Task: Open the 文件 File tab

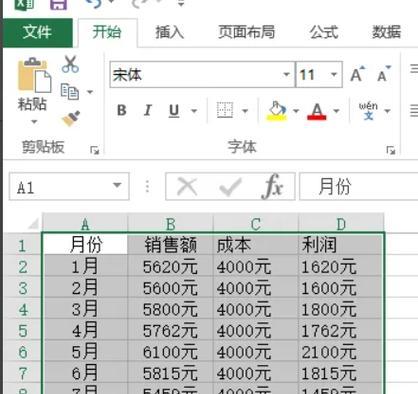Action: [37, 32]
